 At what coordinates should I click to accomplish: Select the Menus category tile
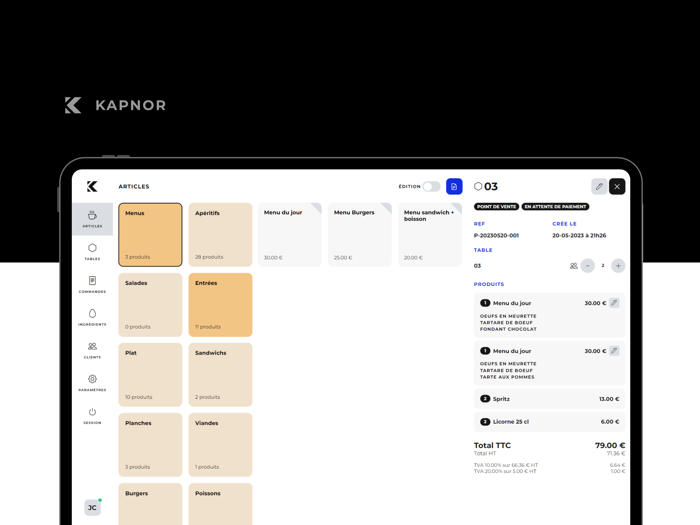(150, 235)
